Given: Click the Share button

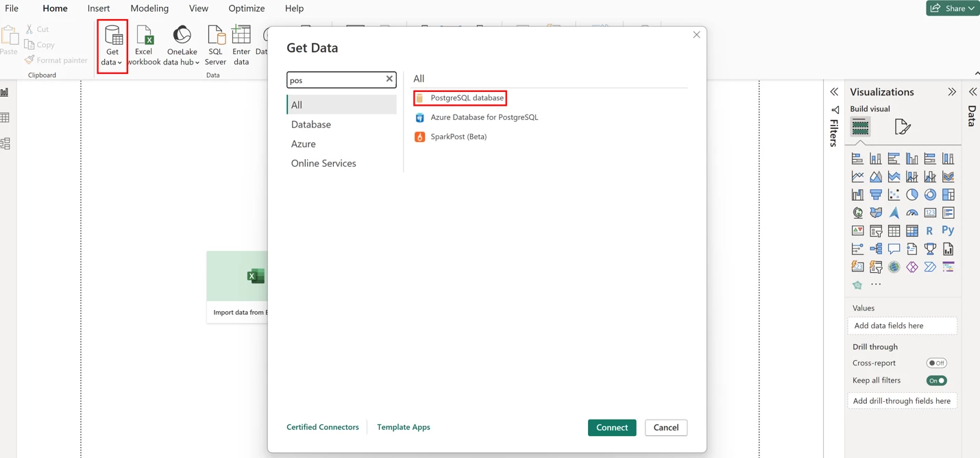Looking at the screenshot, I should tap(953, 8).
